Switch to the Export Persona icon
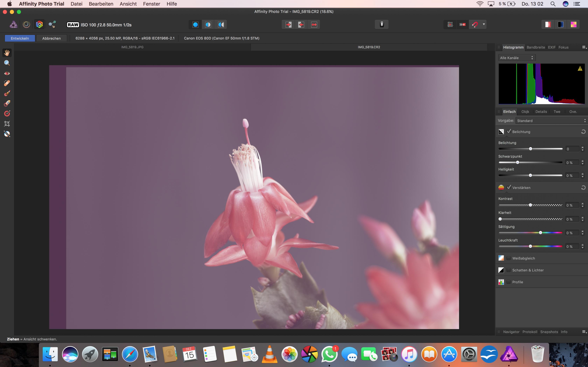 52,24
